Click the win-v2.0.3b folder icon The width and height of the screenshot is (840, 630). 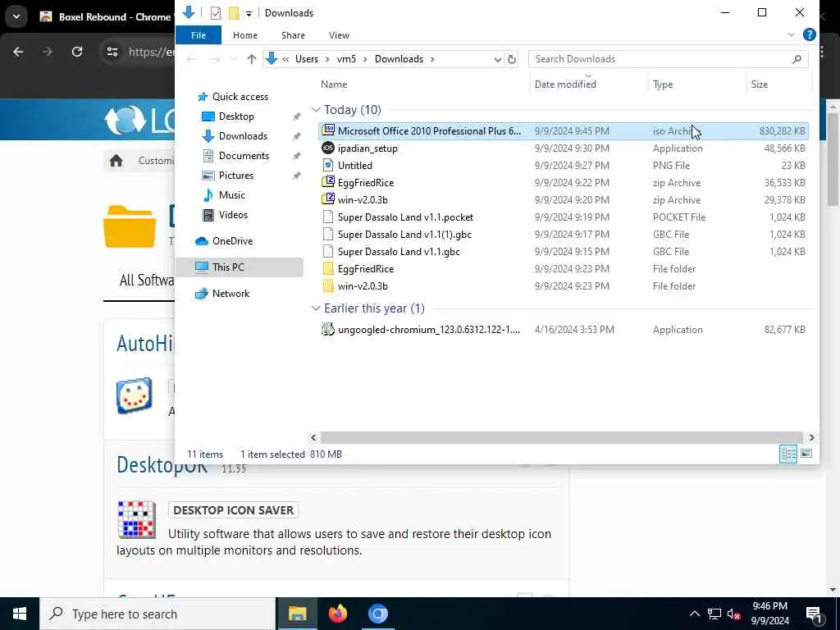(x=328, y=285)
